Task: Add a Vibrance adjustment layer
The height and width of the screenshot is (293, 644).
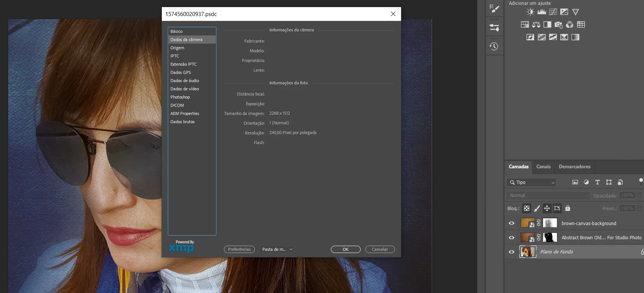Action: [576, 12]
